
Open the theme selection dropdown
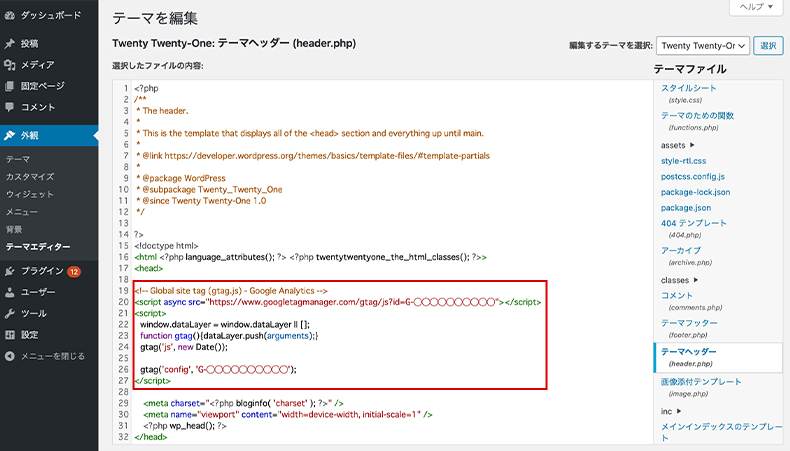point(703,46)
